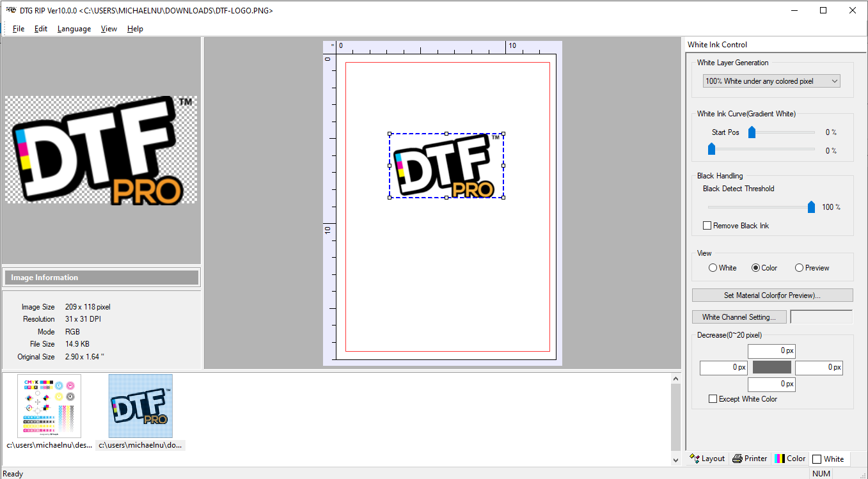Click the field beside White Channel Setting

821,317
